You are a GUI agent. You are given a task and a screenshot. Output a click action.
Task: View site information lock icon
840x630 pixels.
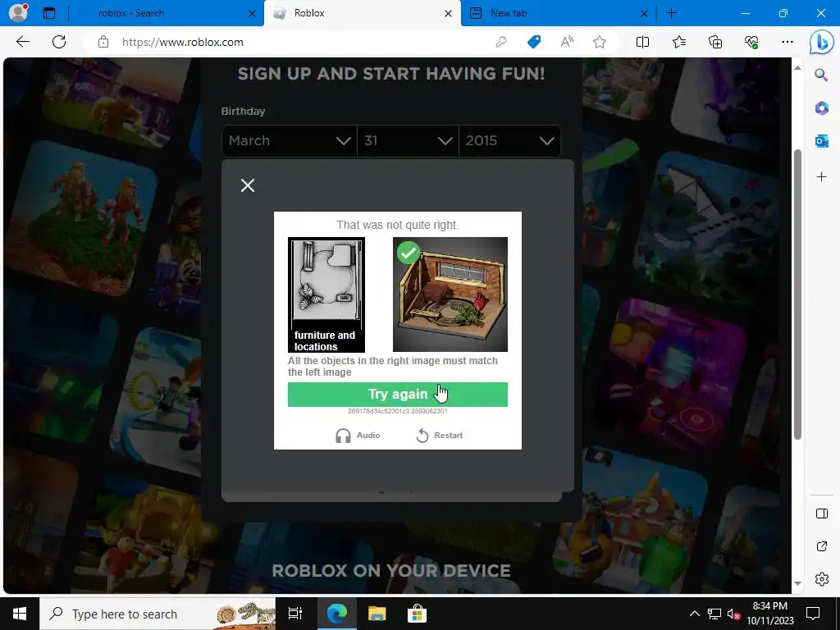pos(103,42)
